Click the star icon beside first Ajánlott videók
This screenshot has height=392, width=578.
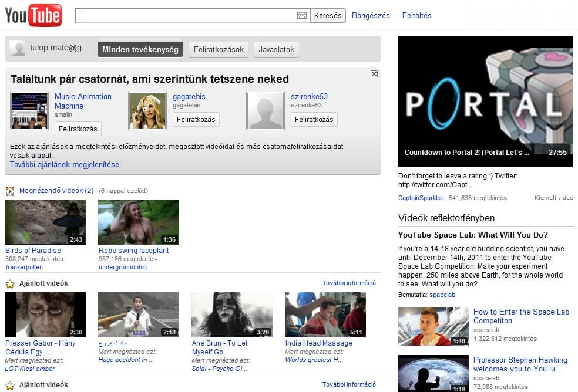10,283
